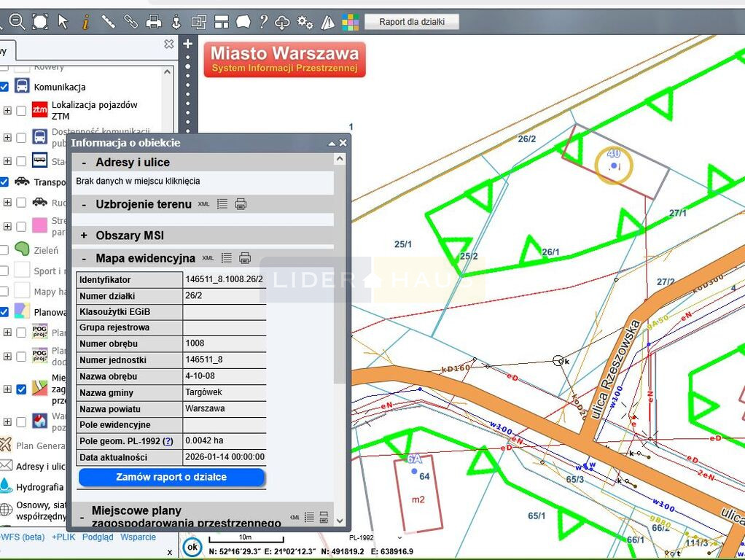Open the print map tool in toolbar
Screen dimensions: 745x560
pos(154,21)
